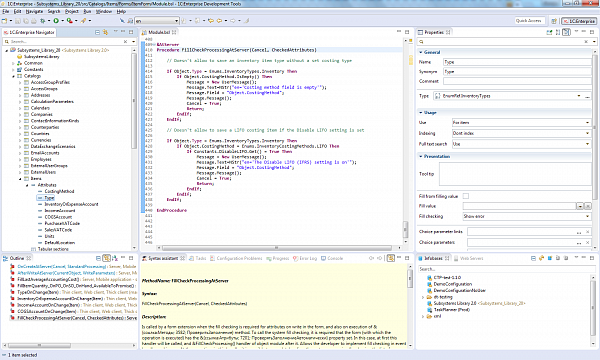Toggle Link with Editor in Navigator
600x360 pixels.
point(105,33)
